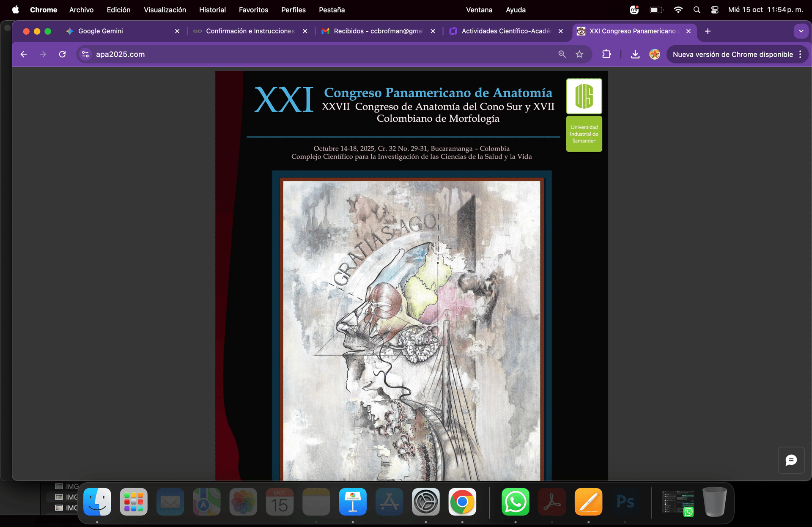The width and height of the screenshot is (812, 527).
Task: Click the Wi-Fi status icon
Action: [x=678, y=10]
